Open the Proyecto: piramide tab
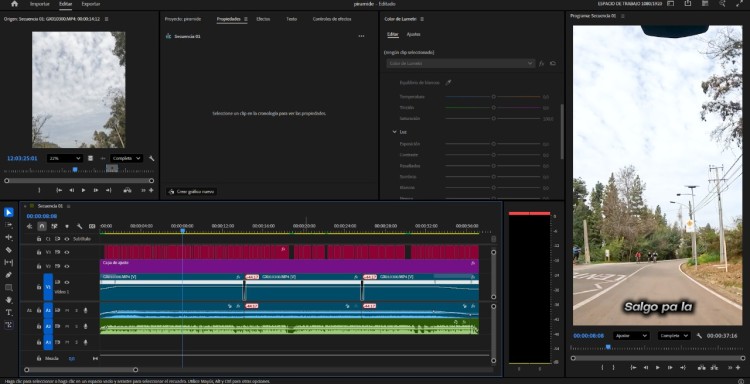 [183, 19]
